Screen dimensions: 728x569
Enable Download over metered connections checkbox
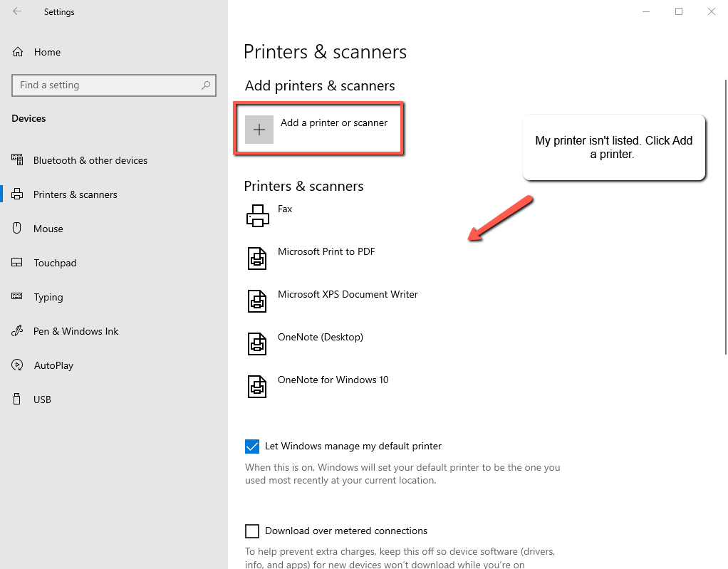[x=252, y=531]
